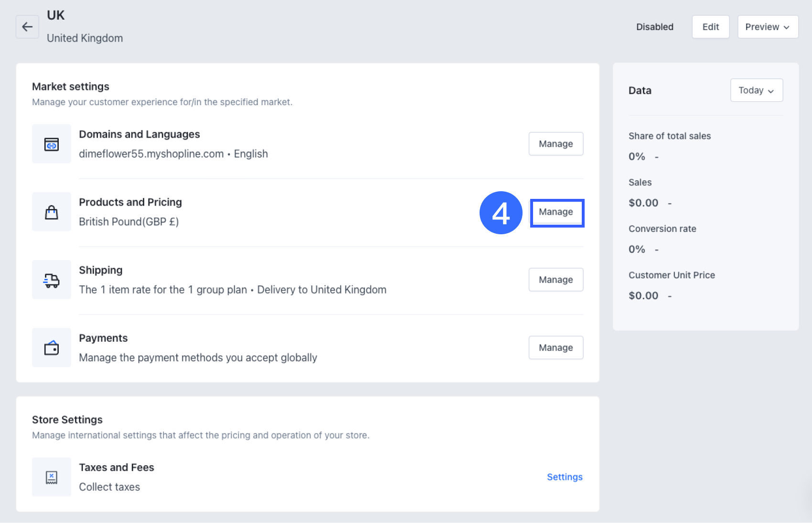Click dimeflower55.myshopline.com domain text
812x523 pixels.
pos(151,154)
